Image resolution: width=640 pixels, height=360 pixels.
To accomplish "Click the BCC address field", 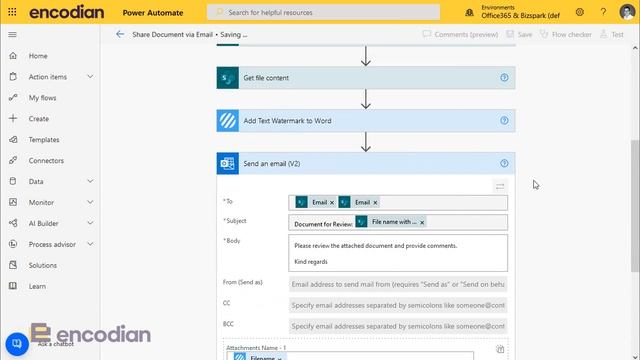I will pyautogui.click(x=398, y=326).
